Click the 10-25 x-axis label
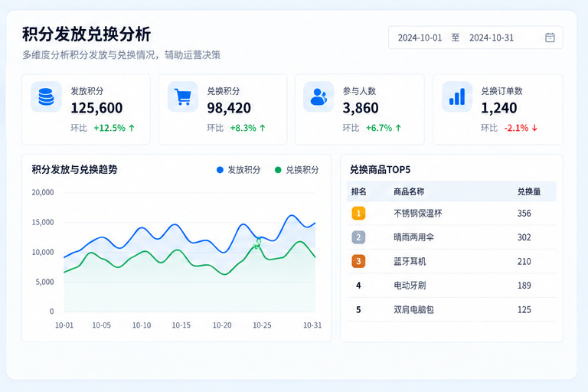The height and width of the screenshot is (392, 588). point(262,325)
